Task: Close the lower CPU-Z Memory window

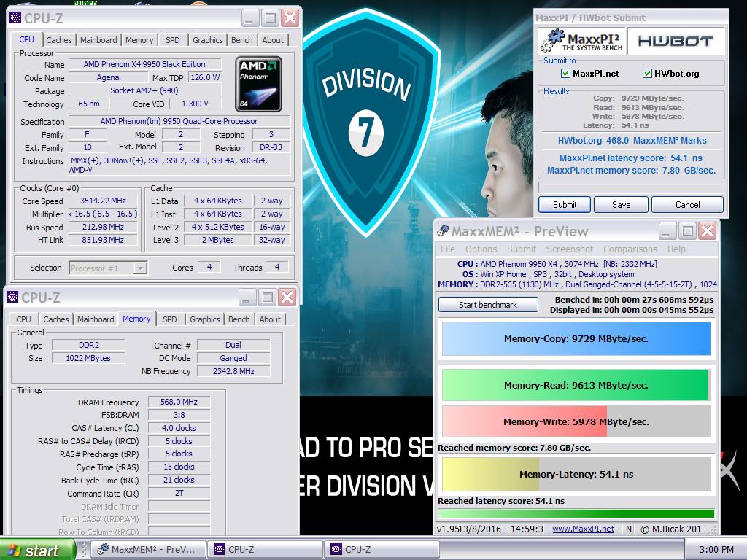Action: click(x=287, y=297)
